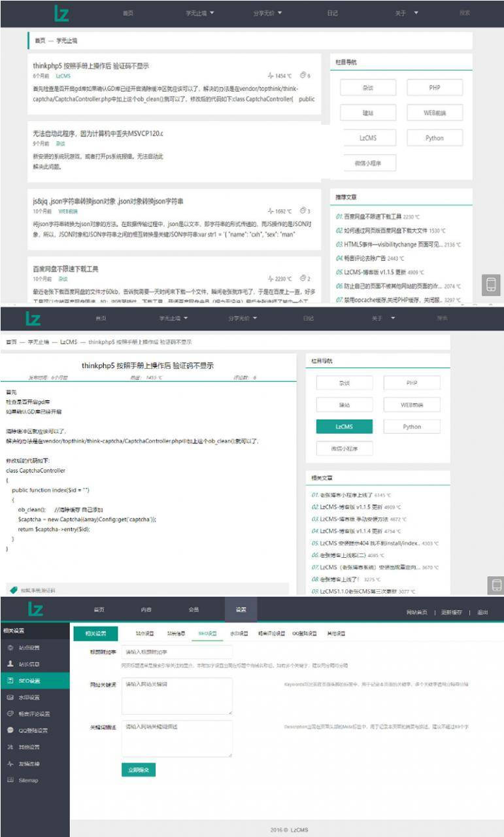This screenshot has width=504, height=837.
Task: Select the Python category on the list page
Action: pos(435,138)
